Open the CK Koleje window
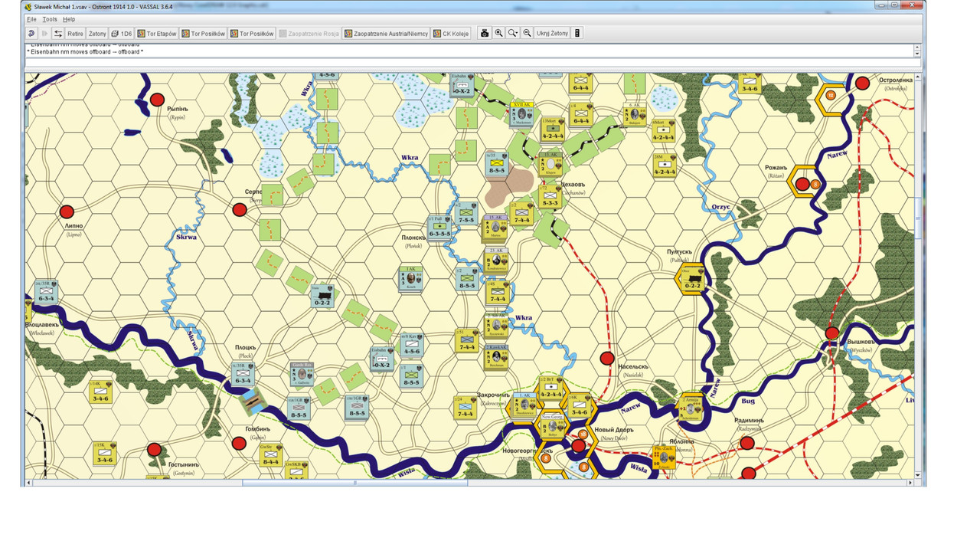 click(x=451, y=34)
